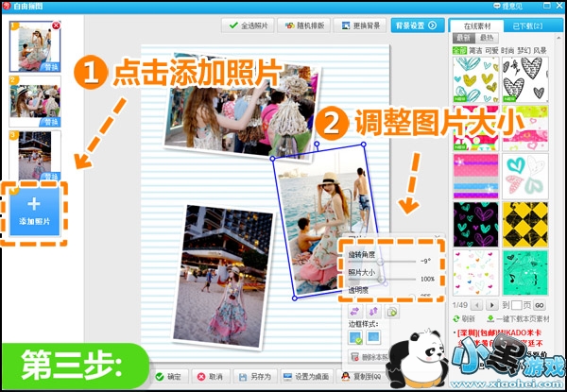The width and height of the screenshot is (567, 392).
Task: Click the vertical flip icon
Action: [x=373, y=312]
